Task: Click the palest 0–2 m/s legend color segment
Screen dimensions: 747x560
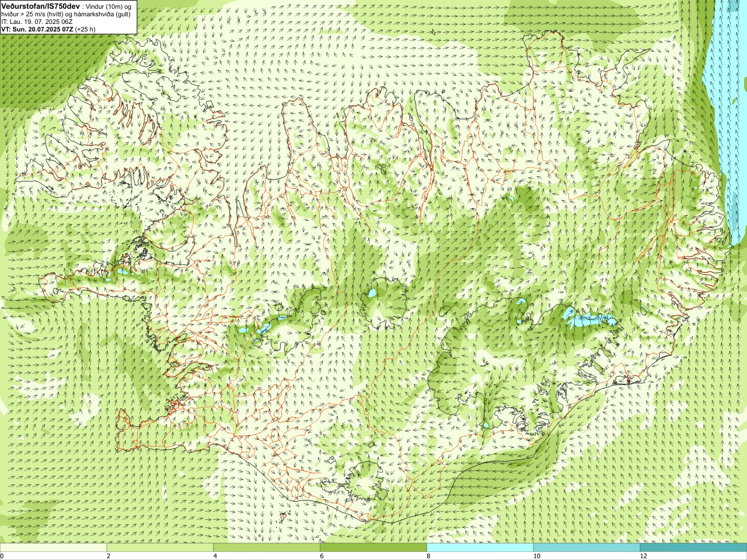Action: coord(53,548)
